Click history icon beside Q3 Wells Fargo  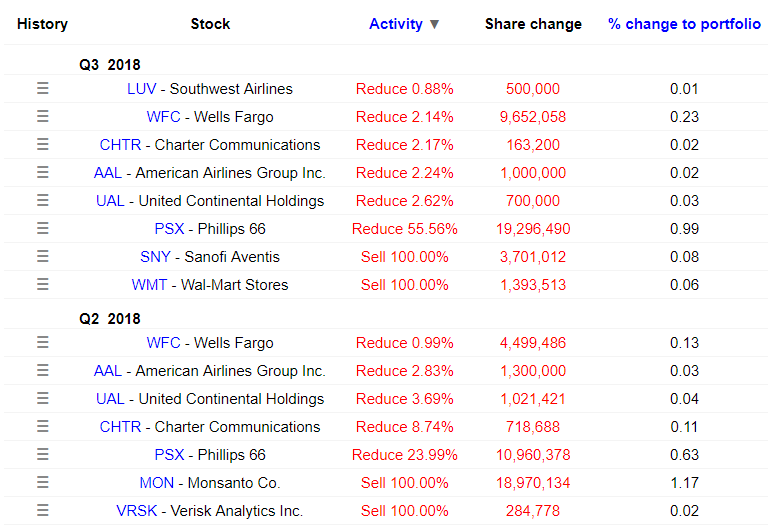[x=42, y=116]
